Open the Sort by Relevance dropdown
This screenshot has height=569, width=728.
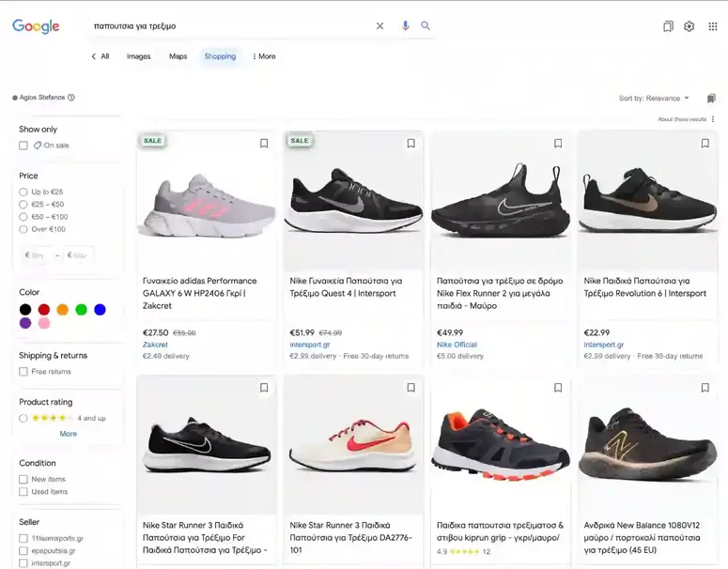click(x=654, y=99)
